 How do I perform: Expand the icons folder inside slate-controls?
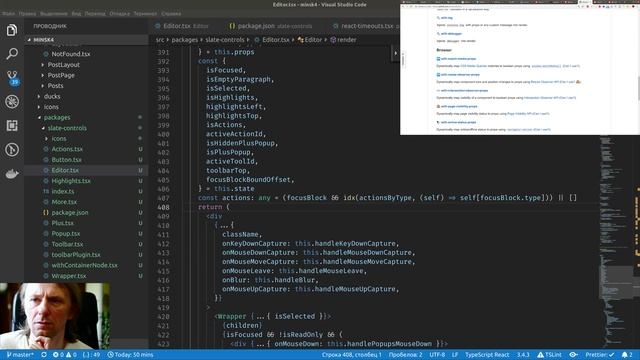pos(59,139)
